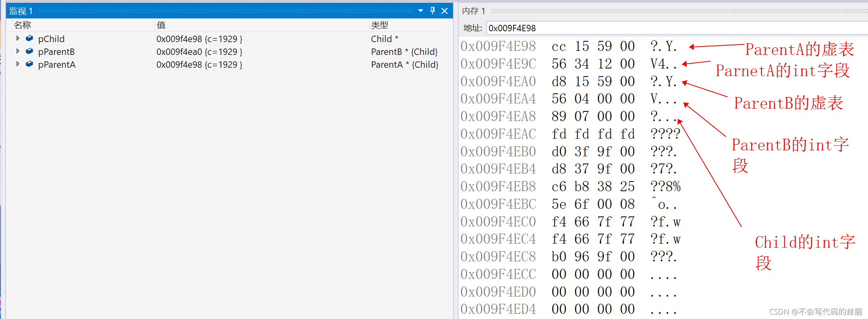Select memory address 0x009F4EBC row
Image resolution: width=868 pixels, height=319 pixels.
(x=570, y=204)
